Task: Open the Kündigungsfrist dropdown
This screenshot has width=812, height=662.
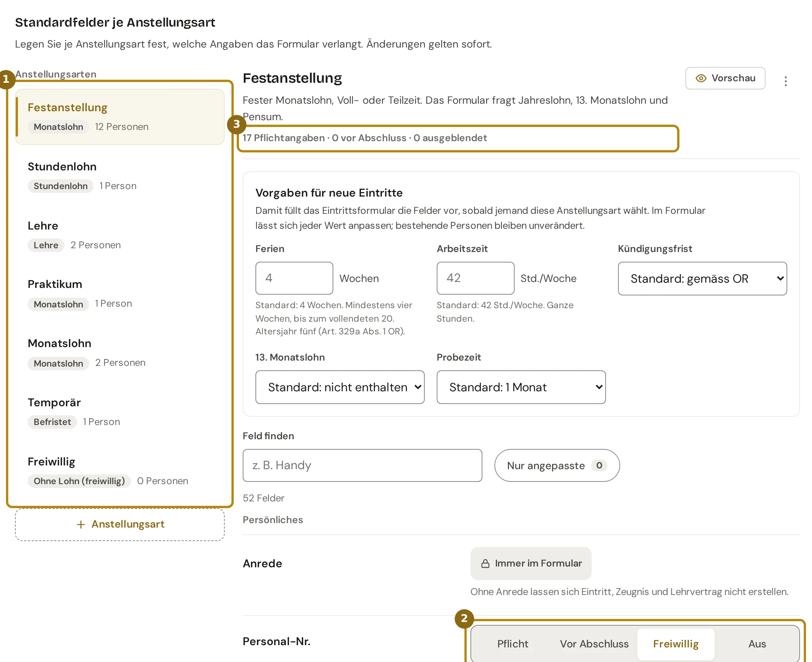Action: point(702,278)
